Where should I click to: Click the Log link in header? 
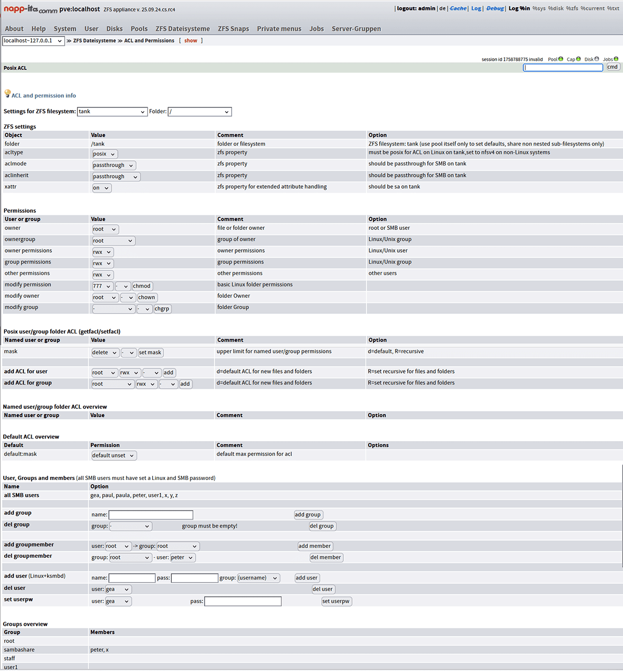[x=476, y=8]
